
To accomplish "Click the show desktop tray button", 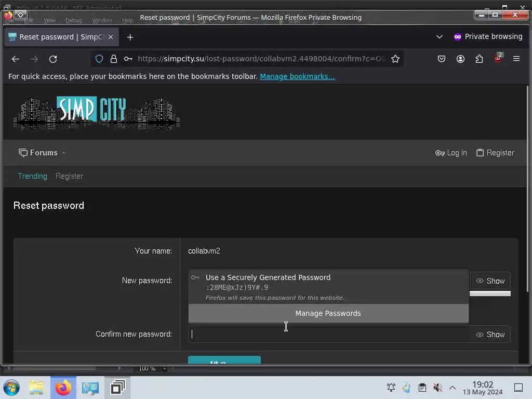I will click(518, 388).
